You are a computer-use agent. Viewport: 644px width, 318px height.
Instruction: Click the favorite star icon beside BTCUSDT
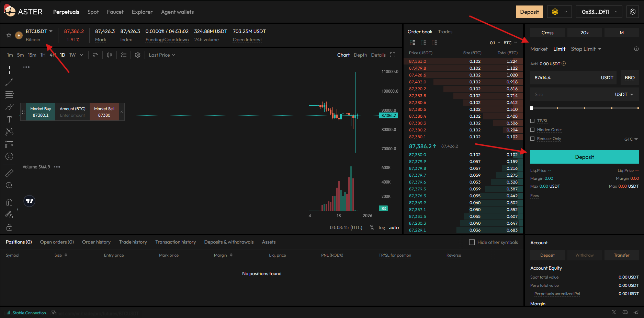[9, 35]
